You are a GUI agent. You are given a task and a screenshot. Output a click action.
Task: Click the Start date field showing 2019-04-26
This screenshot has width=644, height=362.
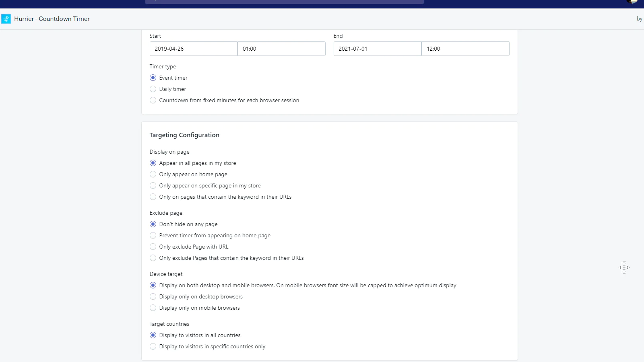pos(193,49)
